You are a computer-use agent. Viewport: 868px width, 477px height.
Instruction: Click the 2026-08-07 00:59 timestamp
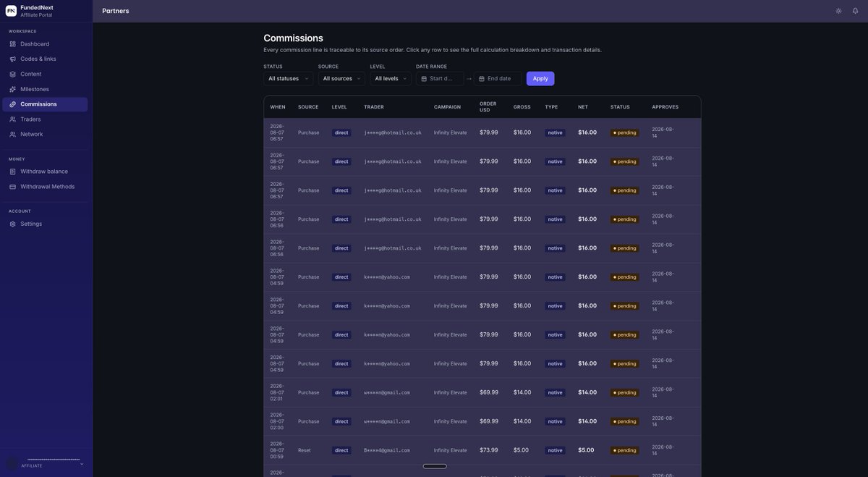click(277, 450)
